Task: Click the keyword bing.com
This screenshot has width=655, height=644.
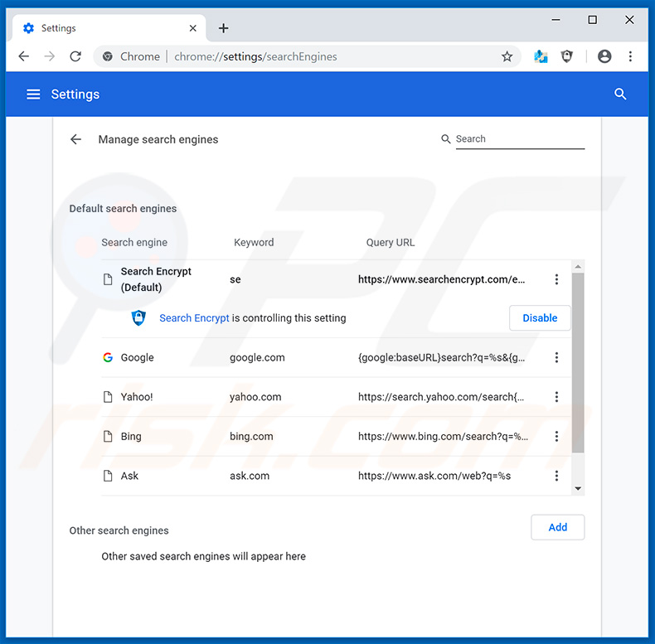Action: coord(251,437)
